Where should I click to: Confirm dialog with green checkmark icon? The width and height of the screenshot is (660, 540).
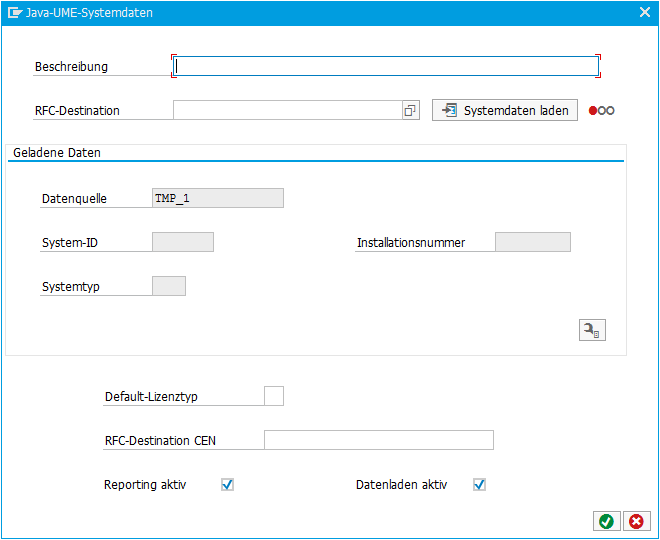click(607, 521)
